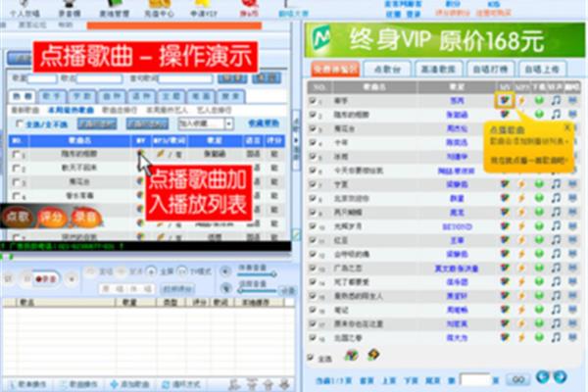Switch to the 自唱打榜 tab
The image size is (588, 392).
pyautogui.click(x=490, y=69)
